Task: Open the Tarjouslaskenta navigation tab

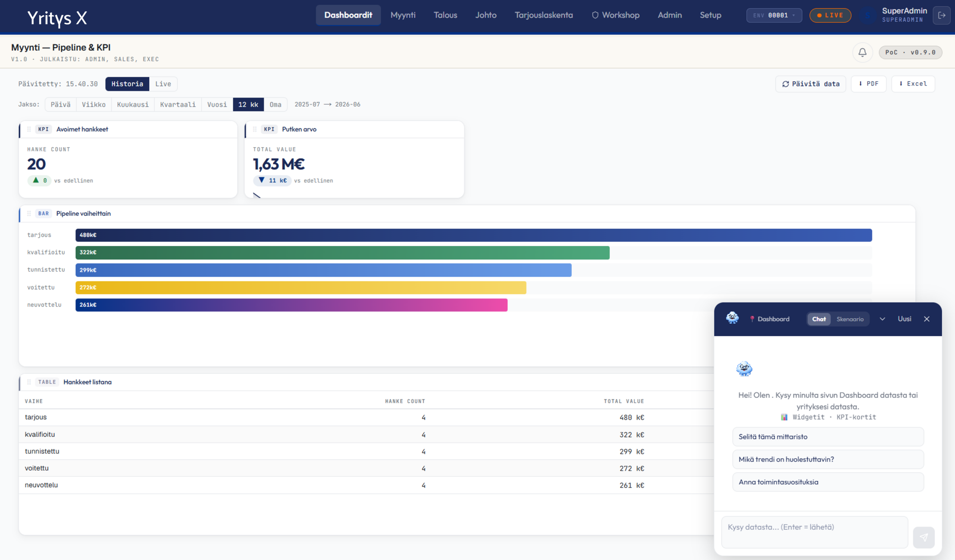Action: pyautogui.click(x=544, y=15)
